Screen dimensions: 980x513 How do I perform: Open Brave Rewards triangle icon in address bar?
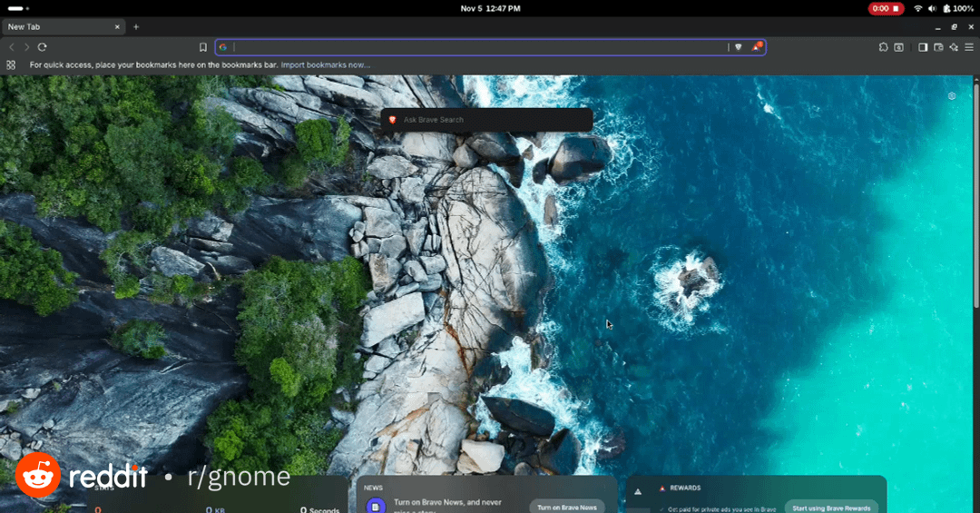click(x=755, y=47)
